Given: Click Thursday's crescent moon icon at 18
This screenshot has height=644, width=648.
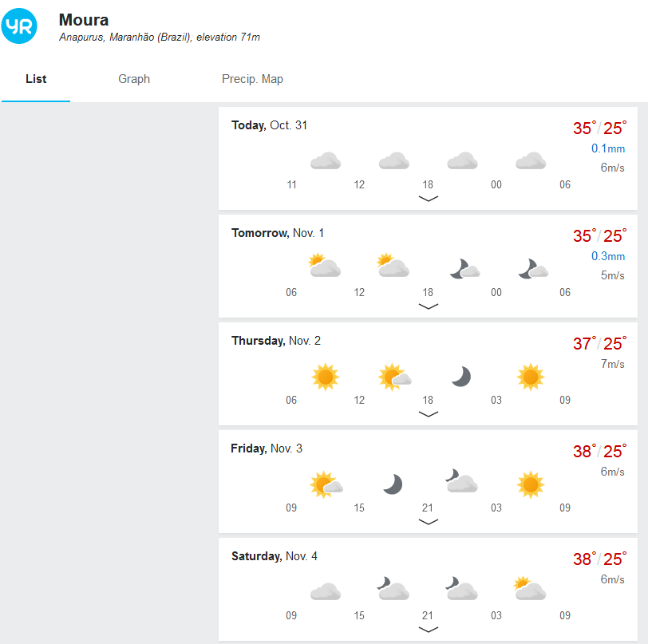Looking at the screenshot, I should pyautogui.click(x=461, y=377).
